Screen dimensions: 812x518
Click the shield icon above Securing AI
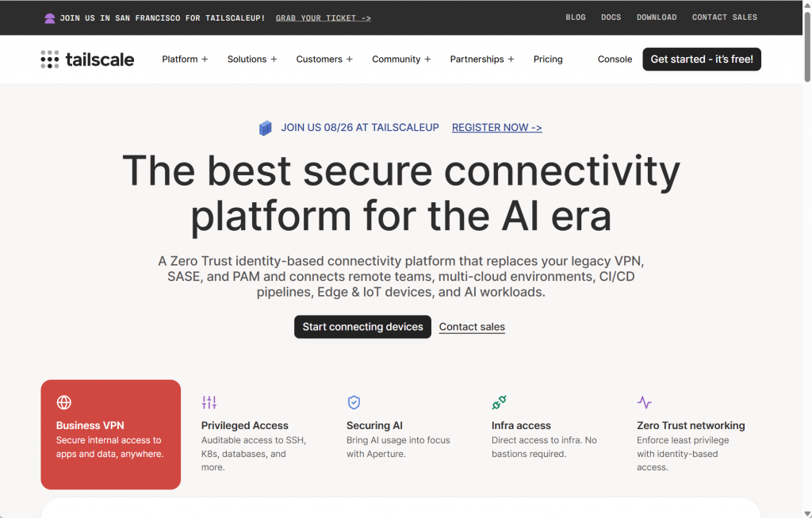(354, 402)
